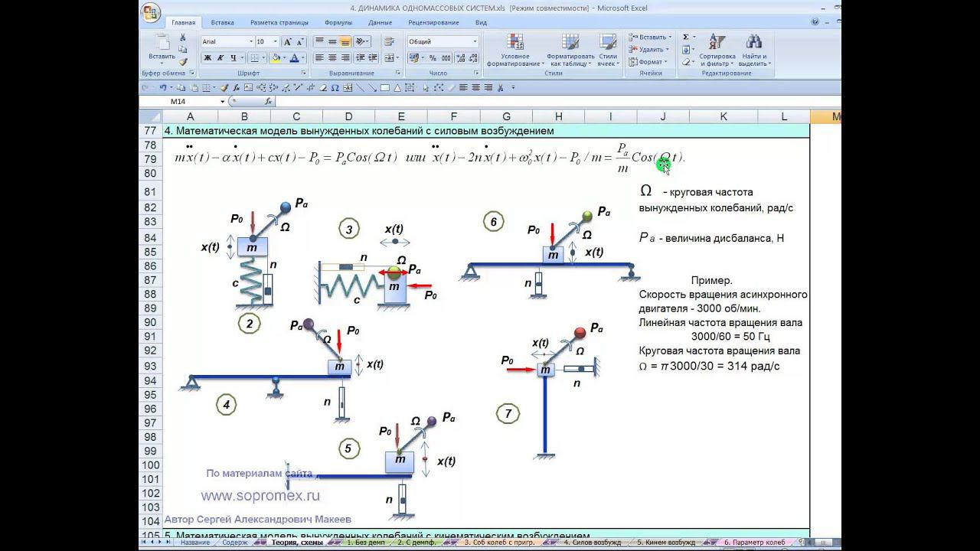Click the Fill down icon in the editing group

pyautogui.click(x=686, y=49)
